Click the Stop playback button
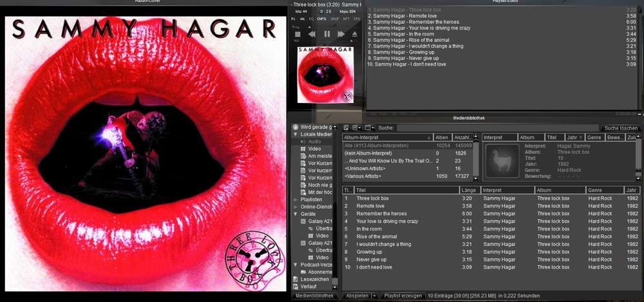The height and width of the screenshot is (302, 644). tap(298, 34)
